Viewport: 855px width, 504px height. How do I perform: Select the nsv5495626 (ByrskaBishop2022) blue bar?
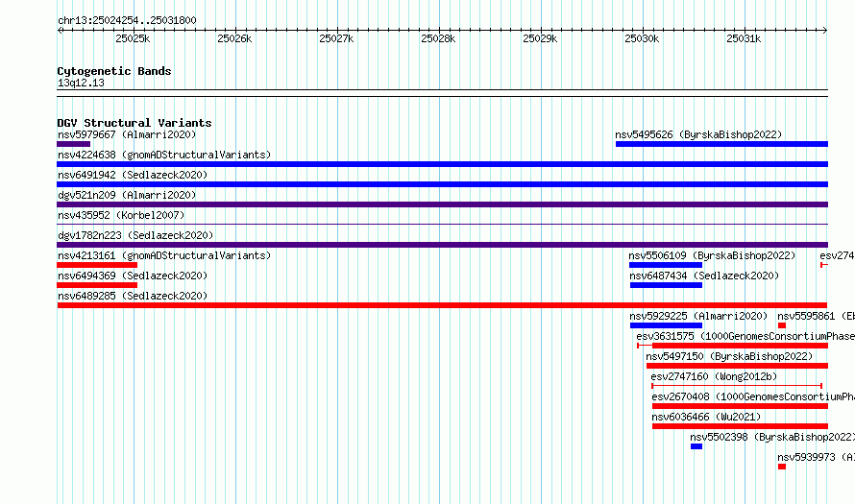[722, 144]
